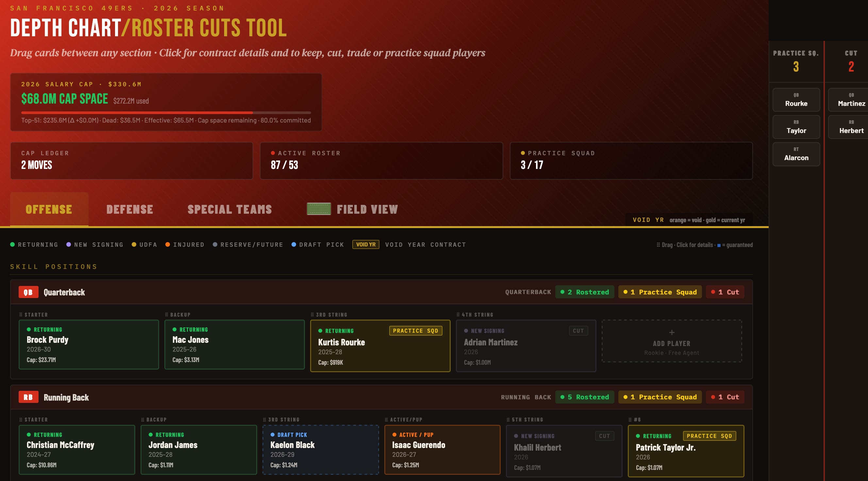Click the green Returning legend dot
Viewport: 868px width, 481px height.
coord(12,244)
